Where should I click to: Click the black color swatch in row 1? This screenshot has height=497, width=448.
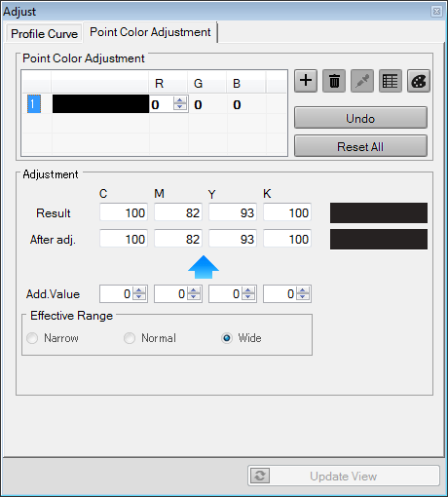[100, 104]
